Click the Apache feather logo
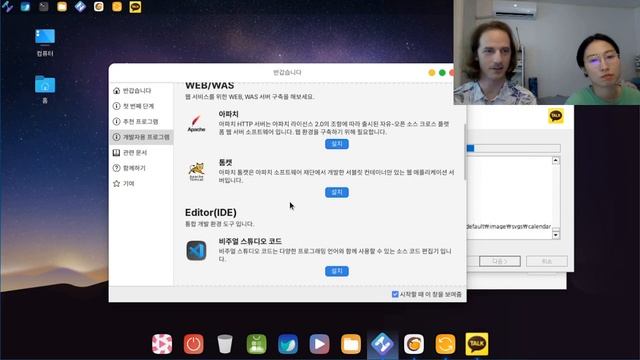This screenshot has width=640, height=360. click(x=196, y=124)
